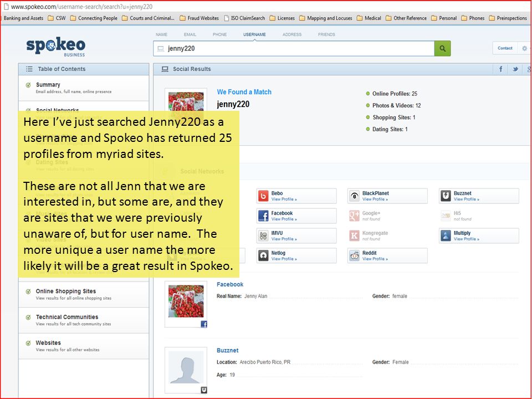Open Connecting People bookmark folder

point(94,18)
